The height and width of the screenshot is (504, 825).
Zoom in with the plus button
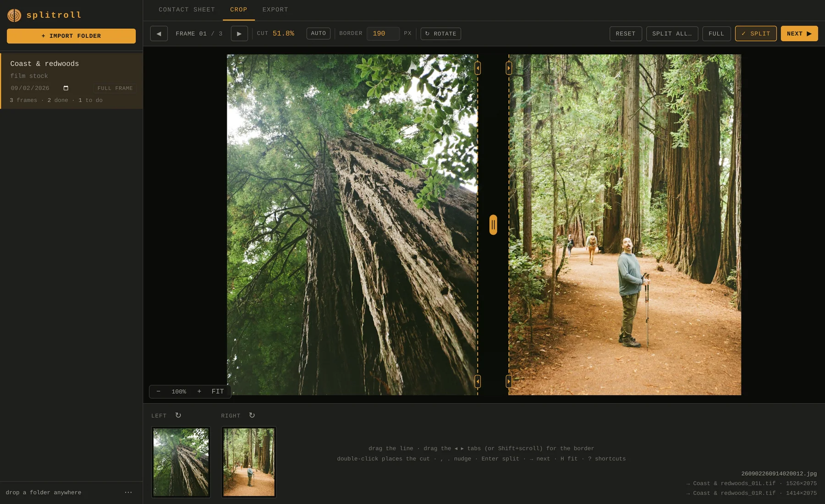199,391
